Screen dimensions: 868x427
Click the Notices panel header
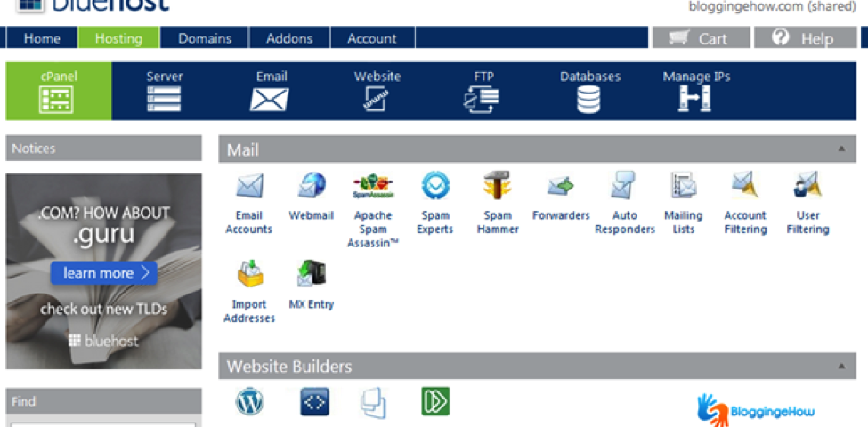point(104,149)
